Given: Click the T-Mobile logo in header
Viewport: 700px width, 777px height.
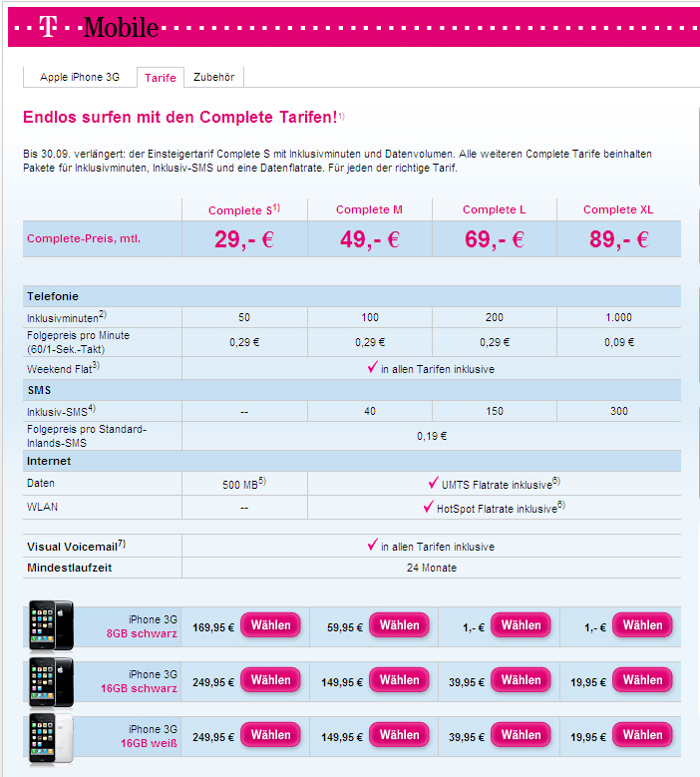Looking at the screenshot, I should [x=99, y=28].
